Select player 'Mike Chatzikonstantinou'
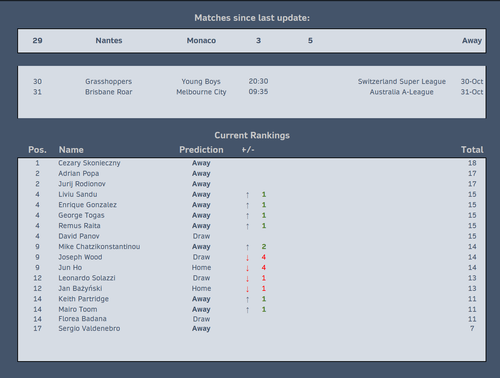Viewport: 500px width, 378px height. click(x=99, y=247)
